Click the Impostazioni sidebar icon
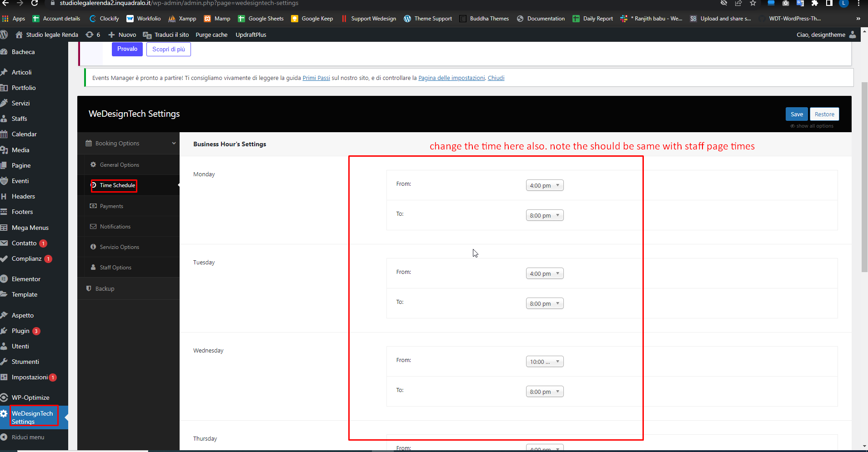 [4, 377]
